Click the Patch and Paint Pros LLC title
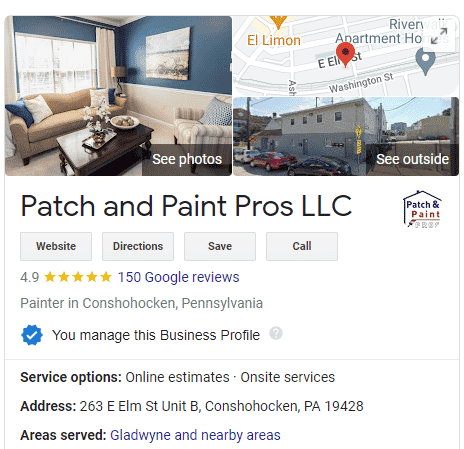Viewport: 464px width, 449px height. pos(186,206)
